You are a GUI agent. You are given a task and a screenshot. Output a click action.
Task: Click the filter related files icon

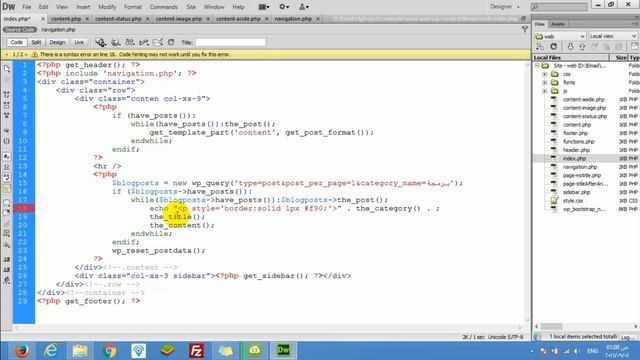tap(525, 29)
